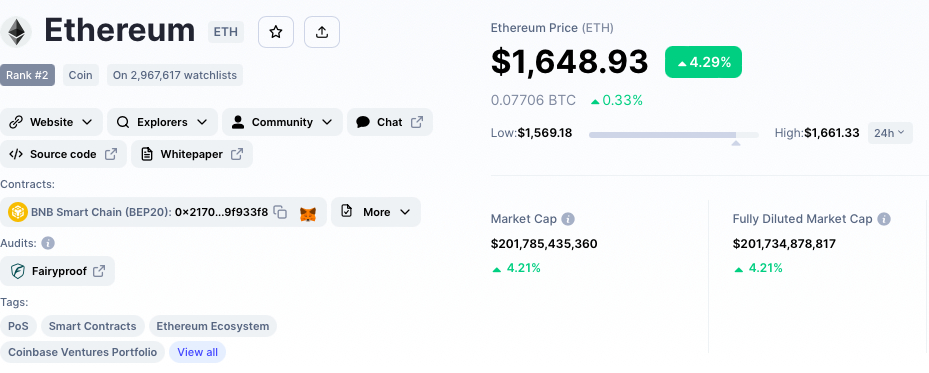Open the Chat external link
929x373 pixels.
click(x=390, y=122)
